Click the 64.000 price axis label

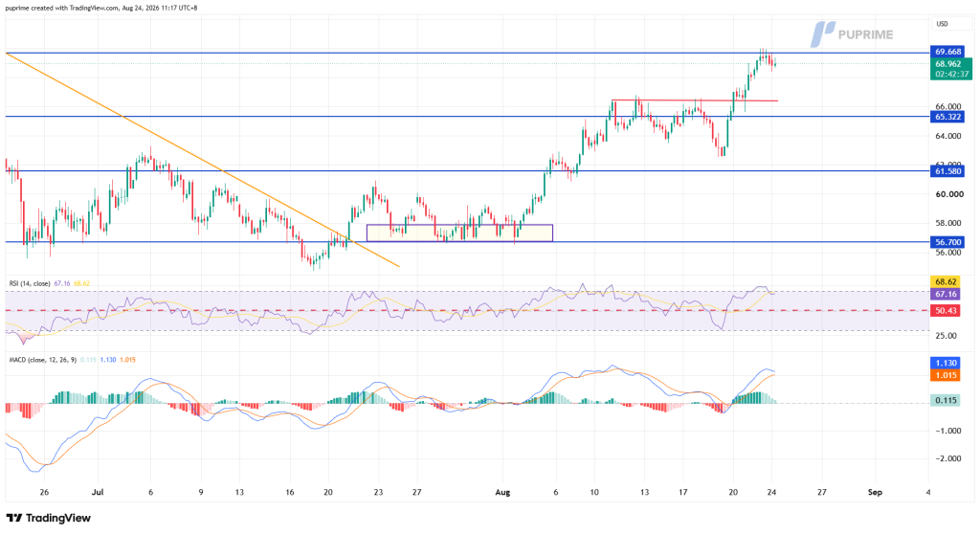(948, 136)
